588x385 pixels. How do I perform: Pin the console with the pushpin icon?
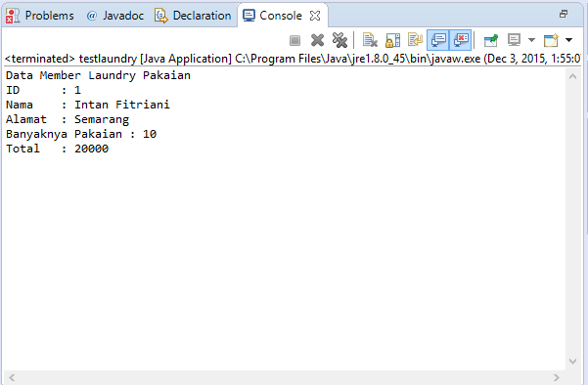[x=491, y=40]
